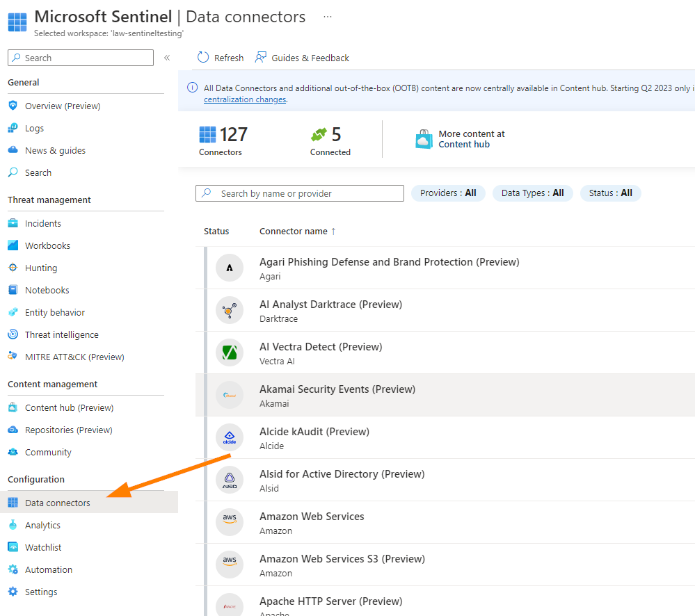Click the Content hub (Preview) icon
The image size is (695, 616).
click(13, 407)
